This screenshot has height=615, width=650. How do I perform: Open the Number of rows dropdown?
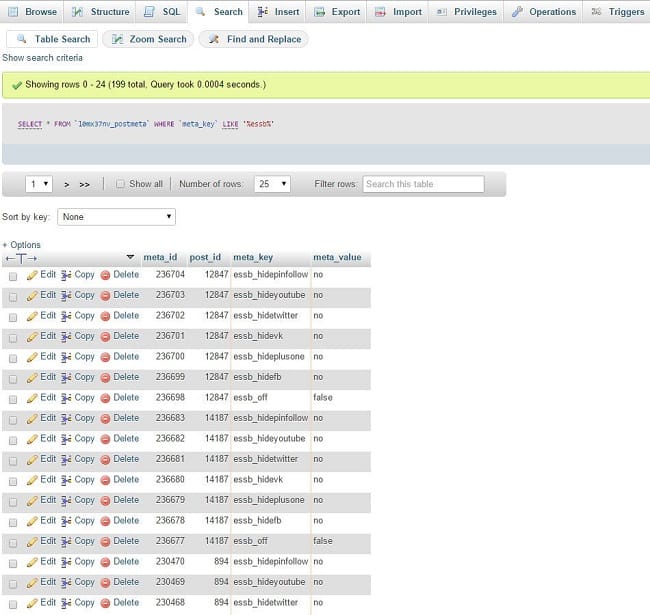pyautogui.click(x=271, y=184)
